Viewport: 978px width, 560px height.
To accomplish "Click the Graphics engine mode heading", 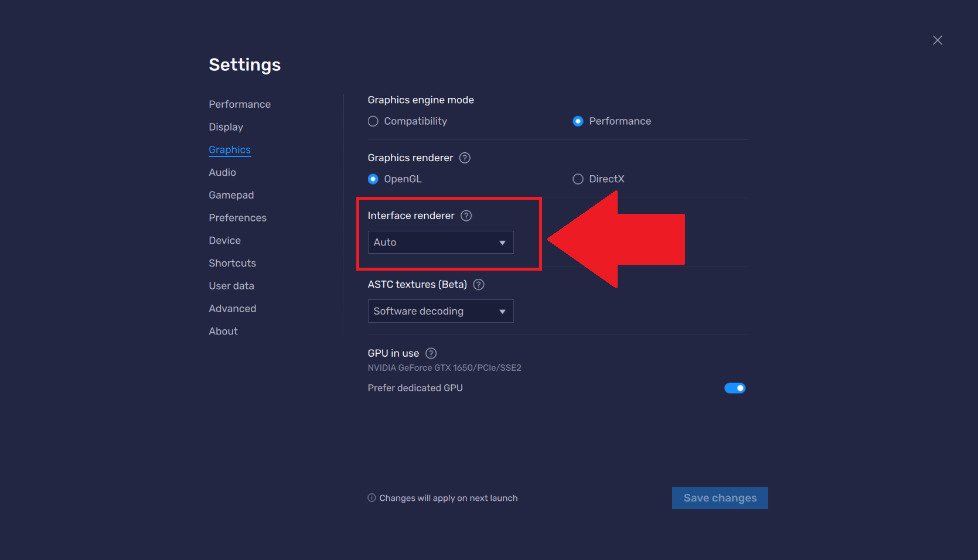I will [x=421, y=100].
